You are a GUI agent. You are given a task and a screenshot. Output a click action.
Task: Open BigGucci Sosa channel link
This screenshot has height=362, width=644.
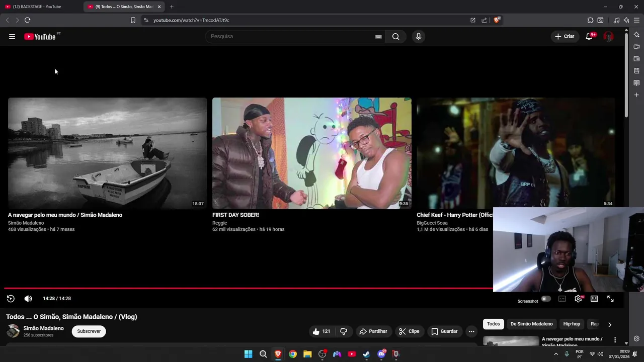click(x=432, y=223)
